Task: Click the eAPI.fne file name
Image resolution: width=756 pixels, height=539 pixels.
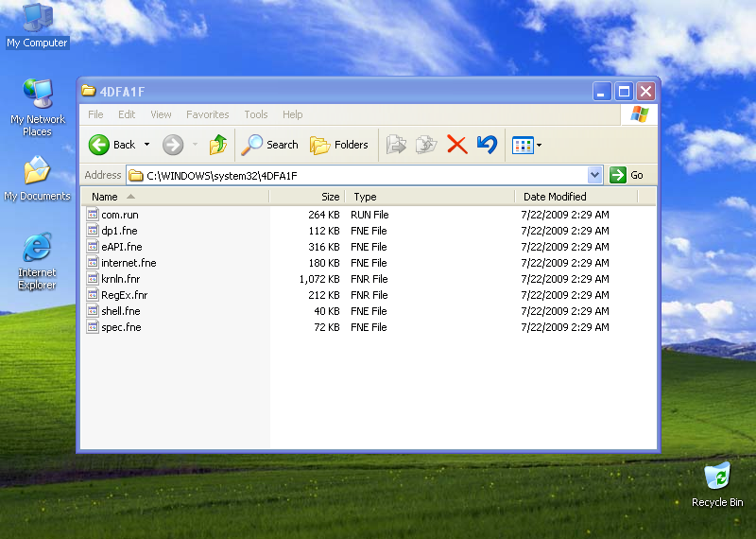Action: pyautogui.click(x=122, y=247)
